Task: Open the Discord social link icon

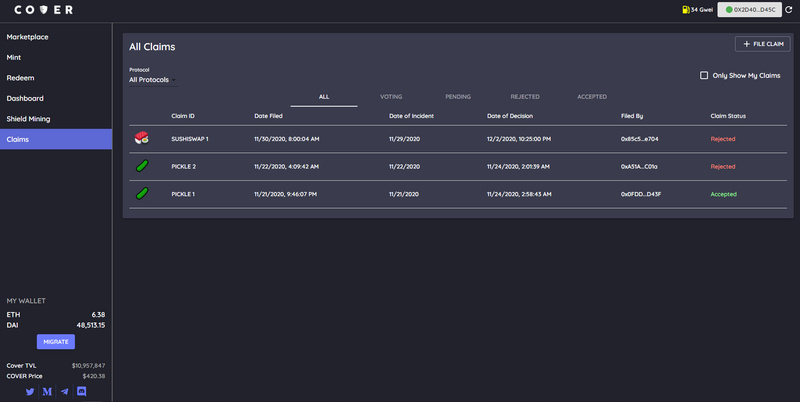Action: (x=82, y=391)
